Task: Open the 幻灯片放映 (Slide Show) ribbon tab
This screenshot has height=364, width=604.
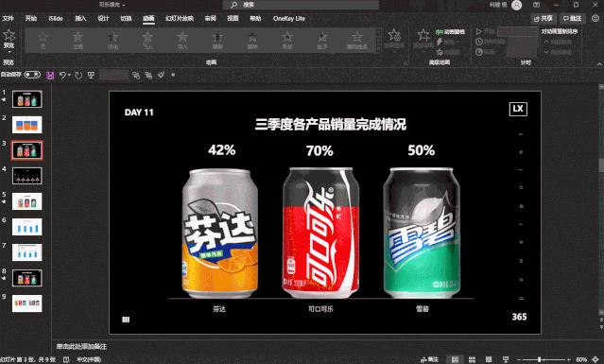Action: pos(180,19)
